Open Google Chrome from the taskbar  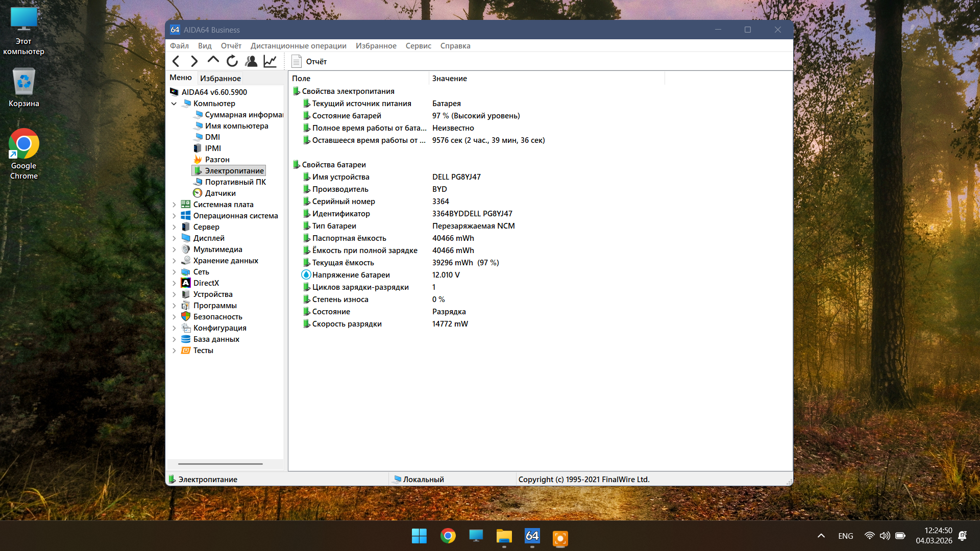[448, 536]
